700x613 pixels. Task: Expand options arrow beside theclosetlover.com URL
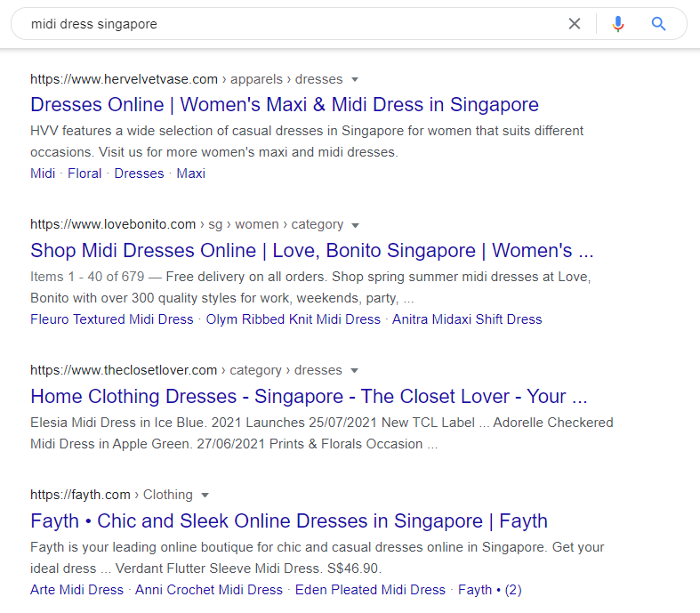coord(355,371)
